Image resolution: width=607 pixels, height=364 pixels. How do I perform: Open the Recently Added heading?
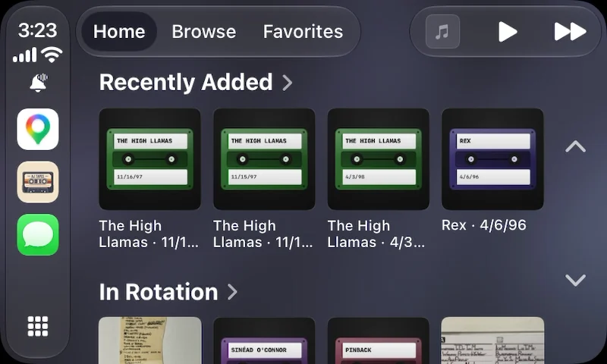pyautogui.click(x=186, y=82)
